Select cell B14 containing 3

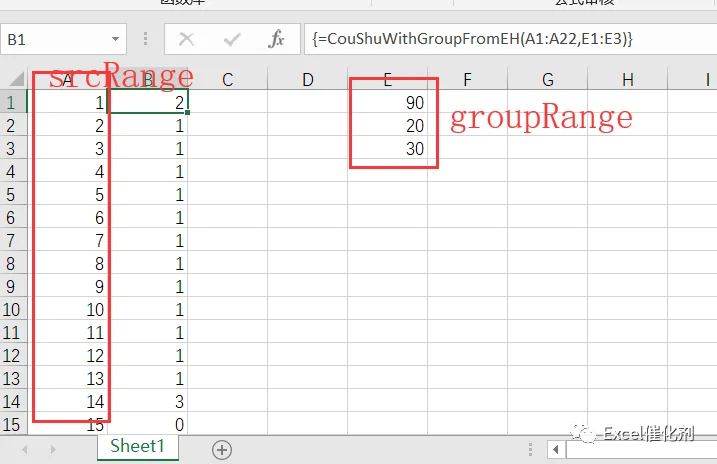148,401
